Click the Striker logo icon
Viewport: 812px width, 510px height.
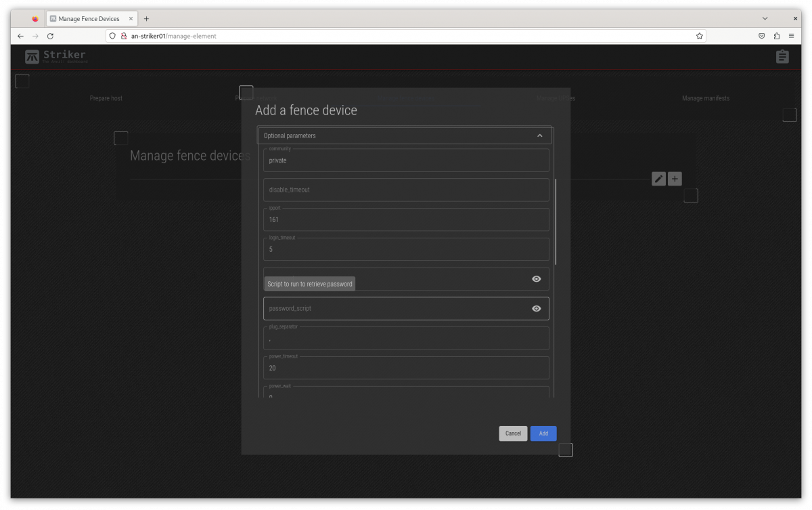(x=32, y=57)
